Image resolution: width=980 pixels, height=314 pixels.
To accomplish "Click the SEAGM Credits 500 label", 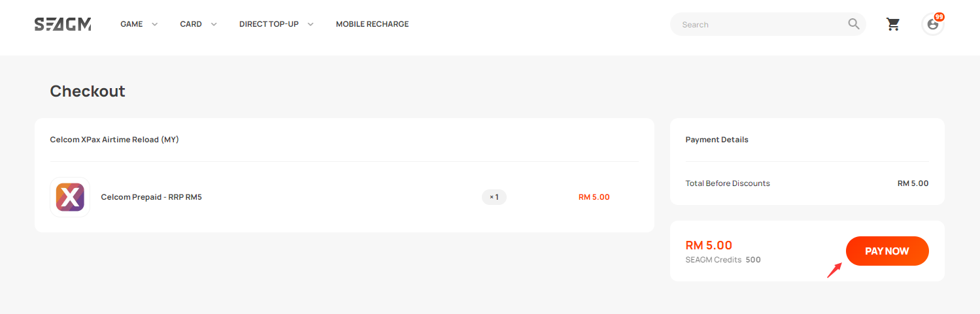I will (723, 260).
